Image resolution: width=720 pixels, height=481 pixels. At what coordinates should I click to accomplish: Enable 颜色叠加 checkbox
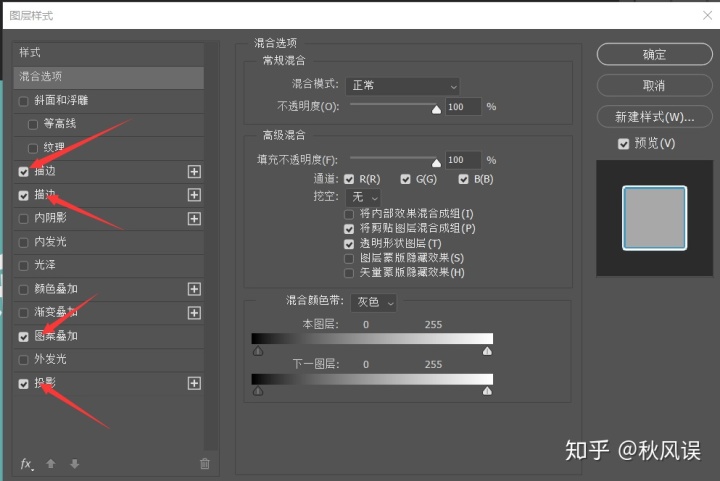point(23,290)
